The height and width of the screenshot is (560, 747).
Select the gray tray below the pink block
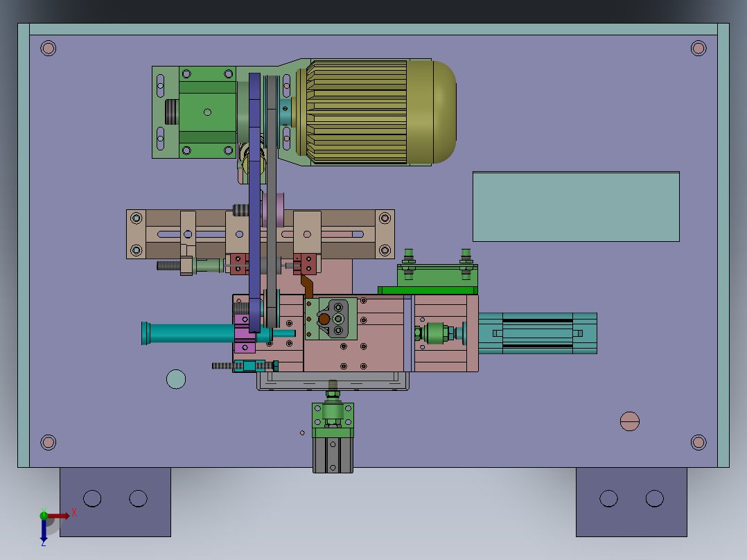coord(333,381)
